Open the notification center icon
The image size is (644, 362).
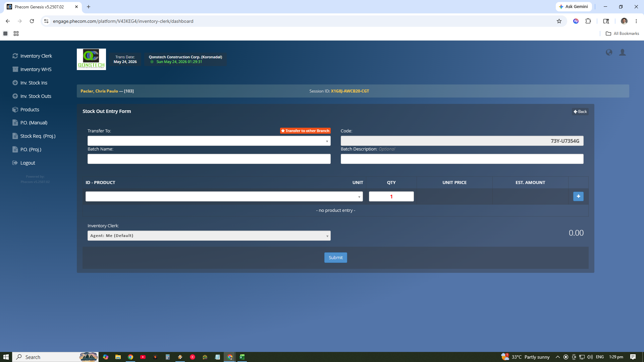click(633, 357)
